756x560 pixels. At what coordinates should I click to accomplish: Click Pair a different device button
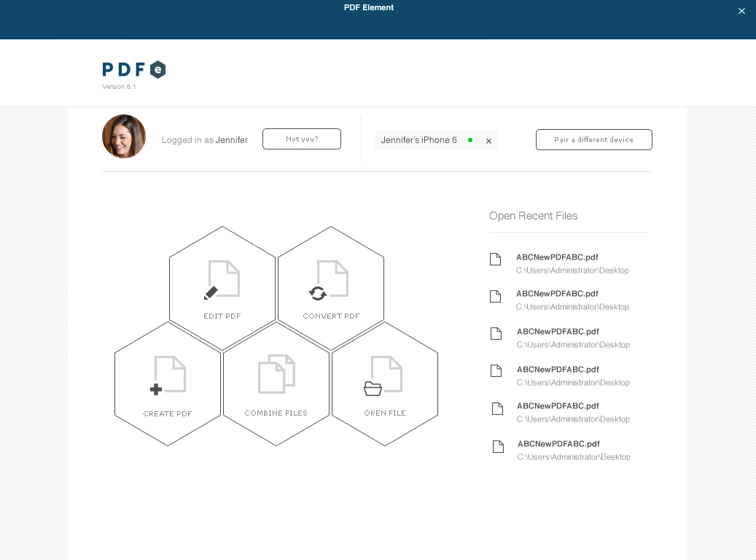click(x=594, y=139)
